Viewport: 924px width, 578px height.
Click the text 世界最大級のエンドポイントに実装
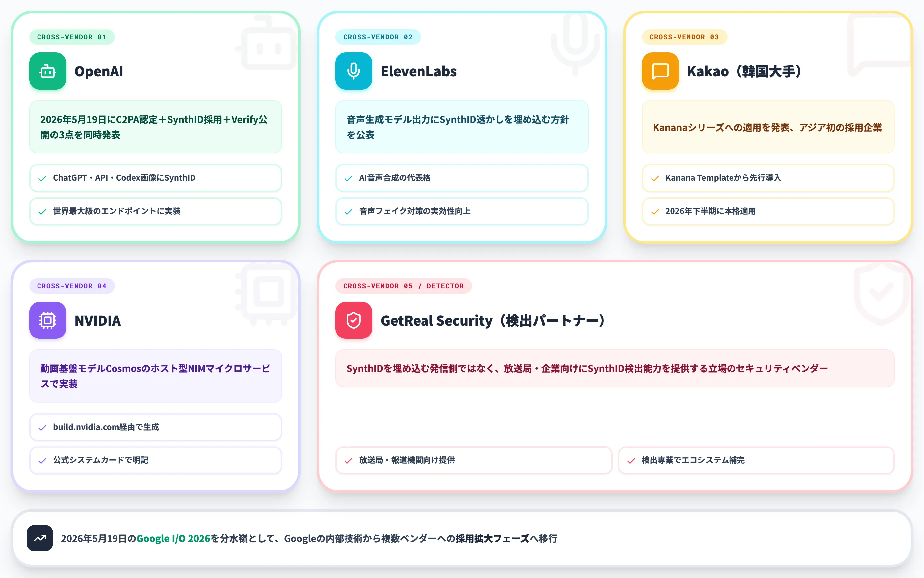pos(116,211)
